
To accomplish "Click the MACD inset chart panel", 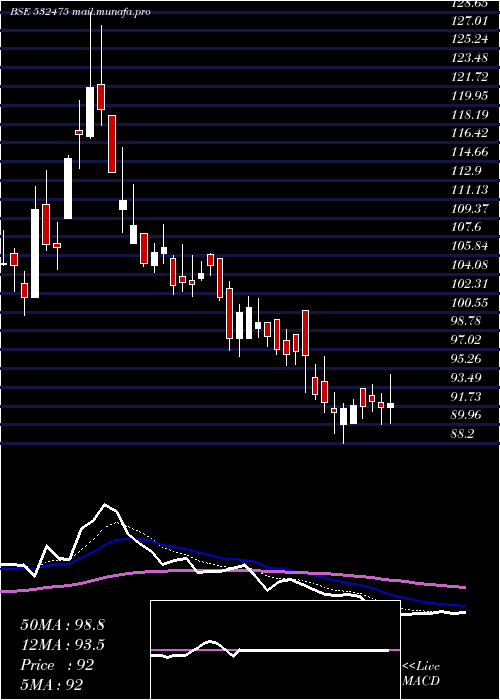I will click(x=275, y=650).
